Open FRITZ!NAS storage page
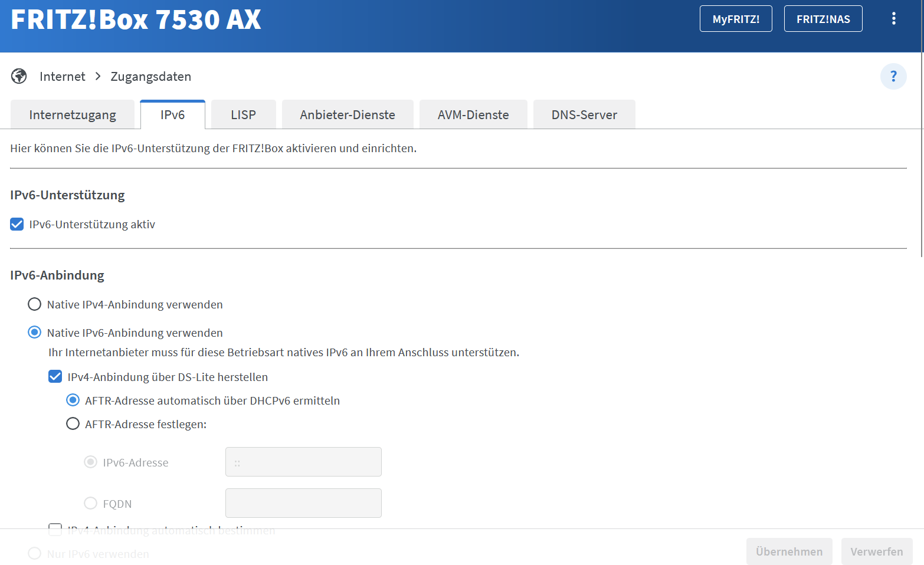924x565 pixels. (x=823, y=19)
